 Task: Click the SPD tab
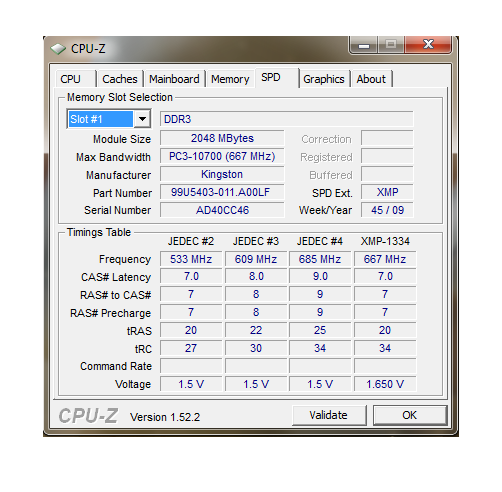point(276,78)
